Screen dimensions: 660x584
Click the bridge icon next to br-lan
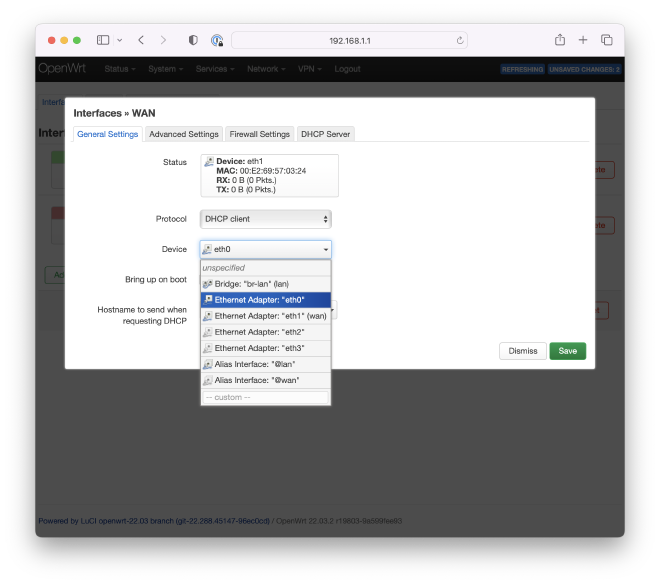(x=208, y=284)
